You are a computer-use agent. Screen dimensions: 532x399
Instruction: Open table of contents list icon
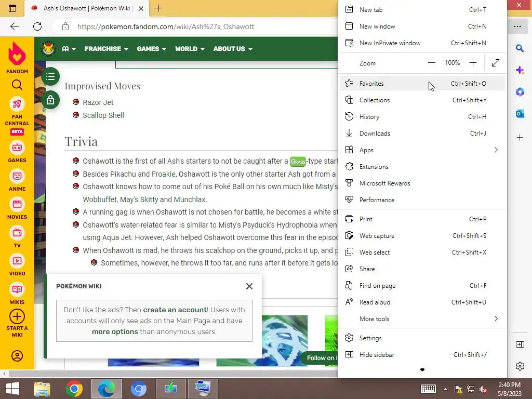tap(50, 76)
